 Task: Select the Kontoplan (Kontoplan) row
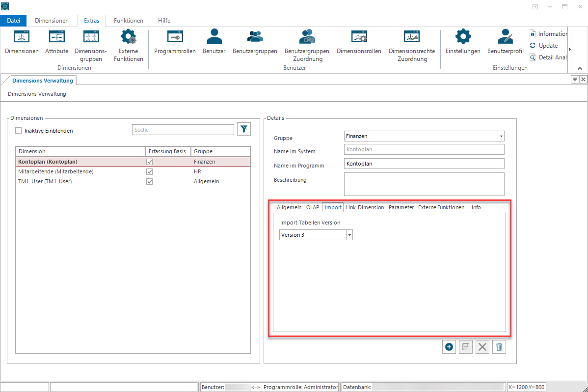[133, 162]
